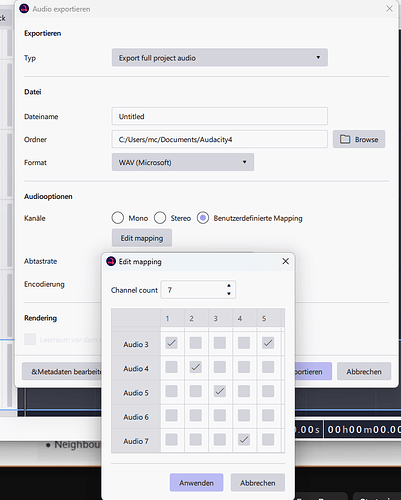Open the Format dropdown showing WAV (Microsoft)
The width and height of the screenshot is (401, 500).
[183, 162]
